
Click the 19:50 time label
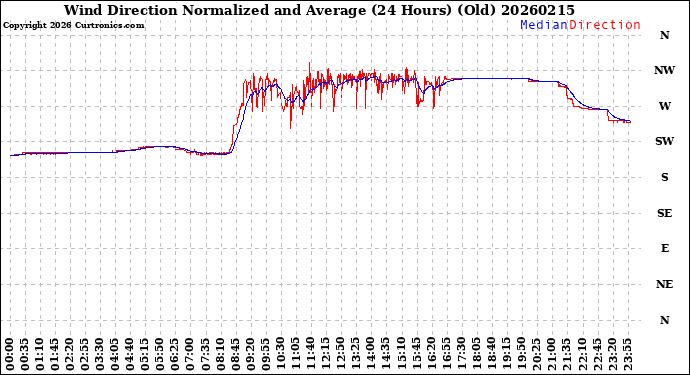click(521, 354)
